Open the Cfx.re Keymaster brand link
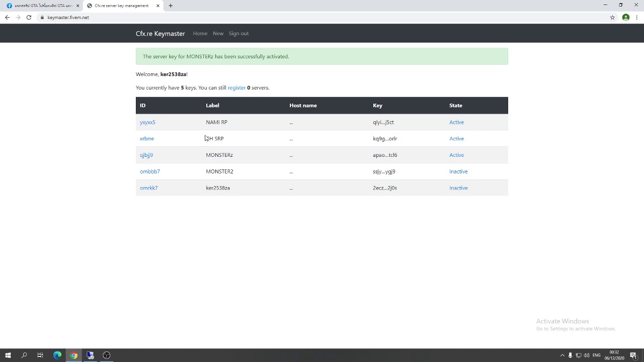644x362 pixels. 160,33
